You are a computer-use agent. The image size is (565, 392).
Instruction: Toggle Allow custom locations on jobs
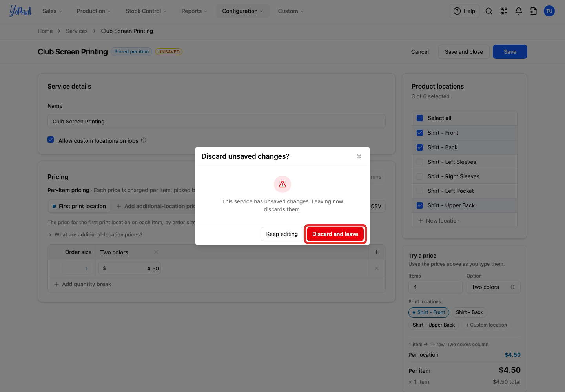[51, 140]
